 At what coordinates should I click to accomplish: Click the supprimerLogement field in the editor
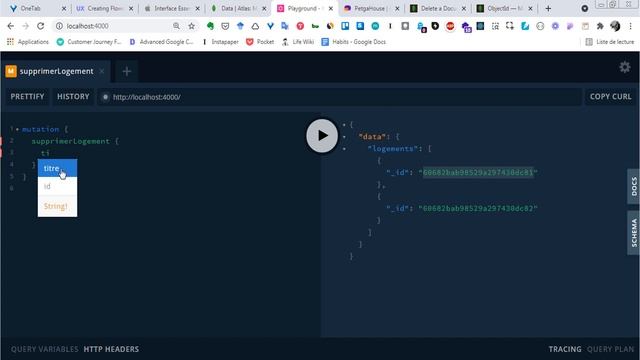tap(71, 141)
